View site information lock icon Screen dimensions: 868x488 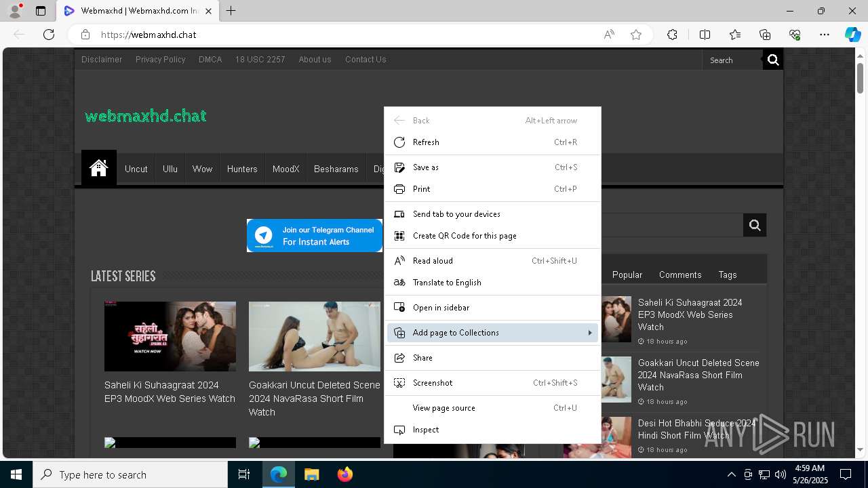pos(85,35)
